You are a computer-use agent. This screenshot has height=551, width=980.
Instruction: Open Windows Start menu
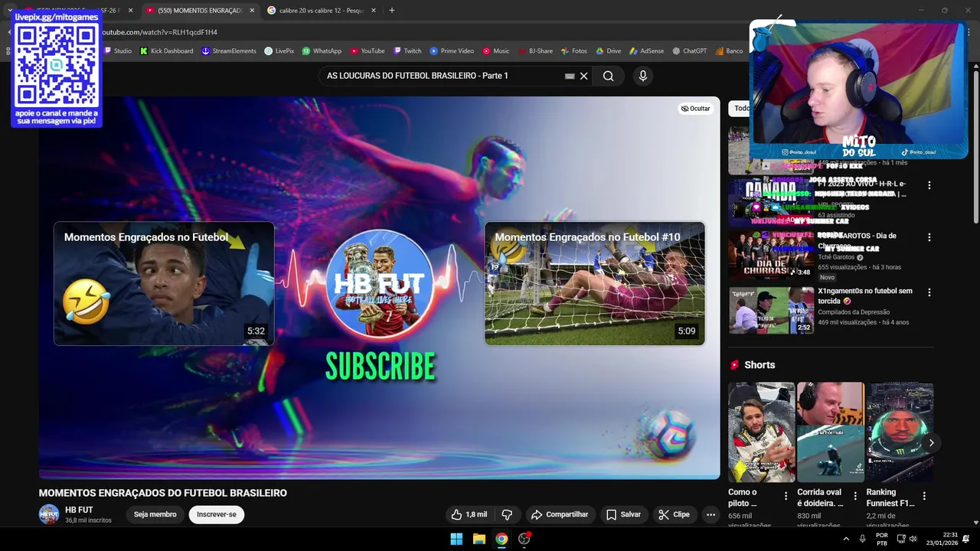coord(456,539)
